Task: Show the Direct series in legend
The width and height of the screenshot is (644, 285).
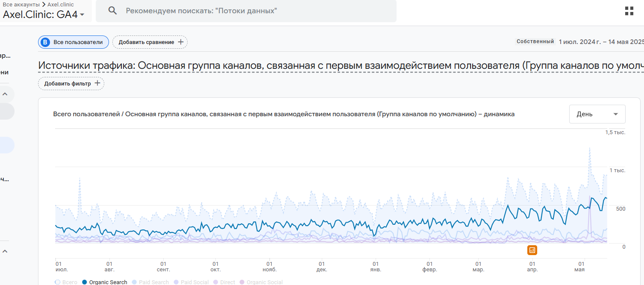Action: pos(224,282)
